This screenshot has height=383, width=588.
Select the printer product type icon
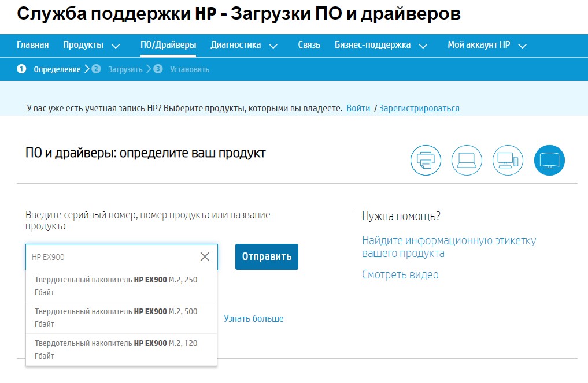click(426, 160)
